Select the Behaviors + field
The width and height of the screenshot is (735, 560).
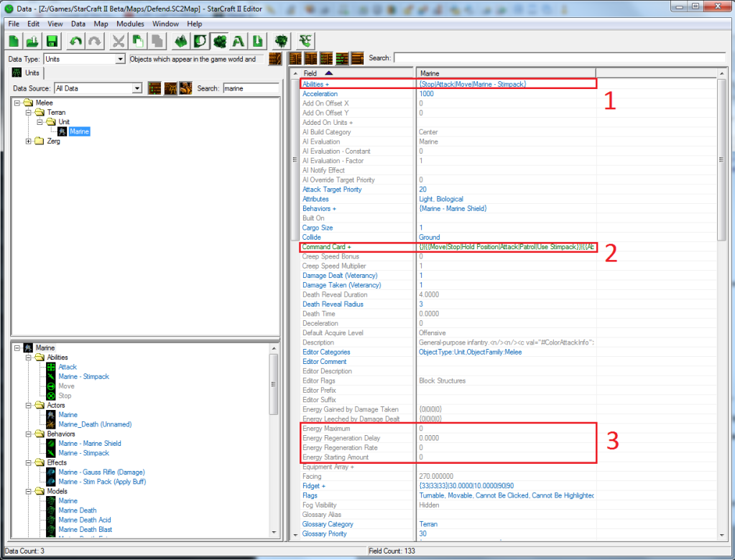pos(448,208)
